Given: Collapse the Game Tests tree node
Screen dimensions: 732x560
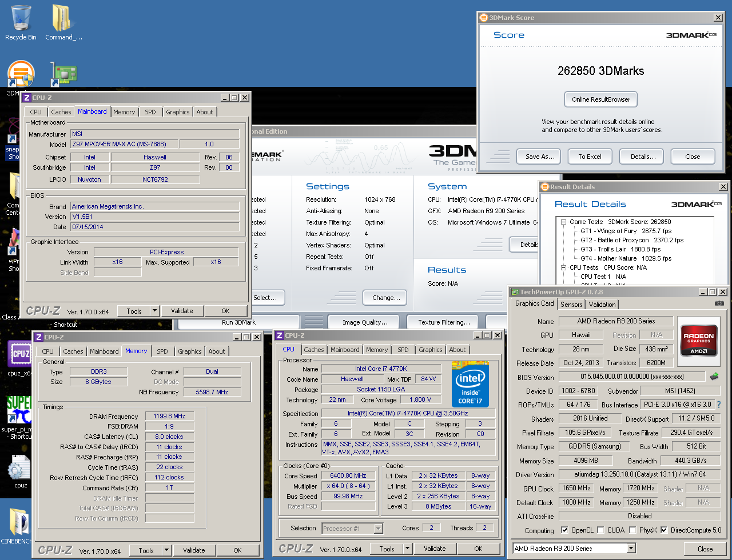Looking at the screenshot, I should click(563, 222).
